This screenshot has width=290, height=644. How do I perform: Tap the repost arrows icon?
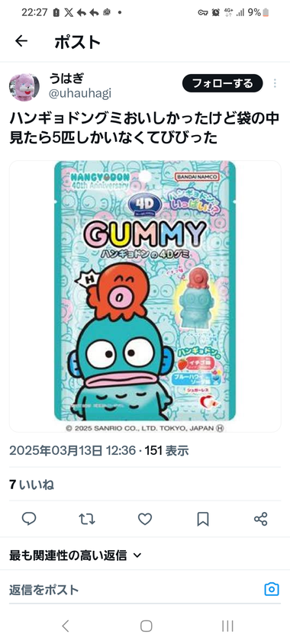(x=87, y=519)
